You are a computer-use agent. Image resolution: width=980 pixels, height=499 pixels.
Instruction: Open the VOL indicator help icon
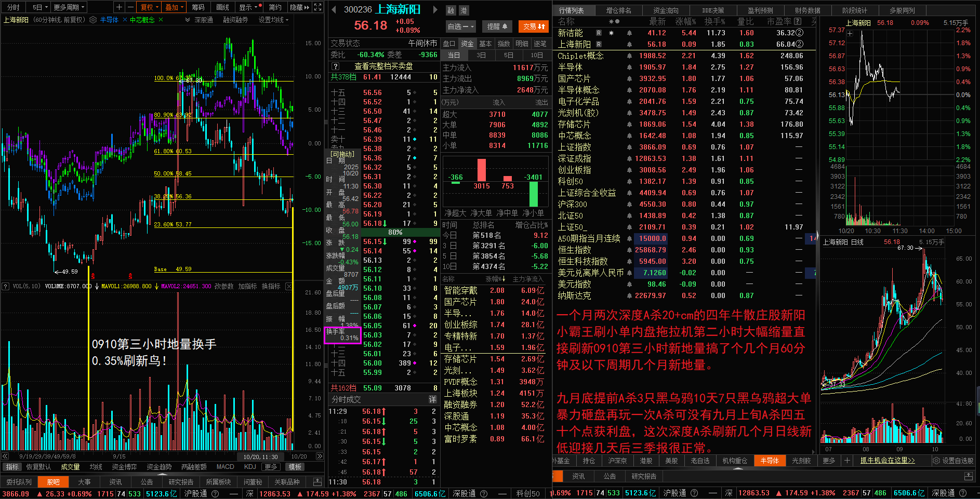[x=5, y=286]
